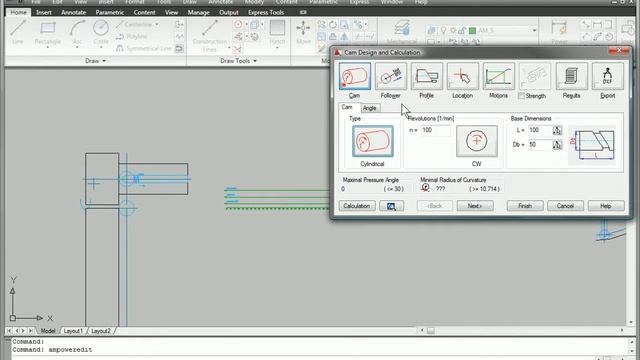Open the Express Tools ribbon tab
The width and height of the screenshot is (640, 360).
266,12
